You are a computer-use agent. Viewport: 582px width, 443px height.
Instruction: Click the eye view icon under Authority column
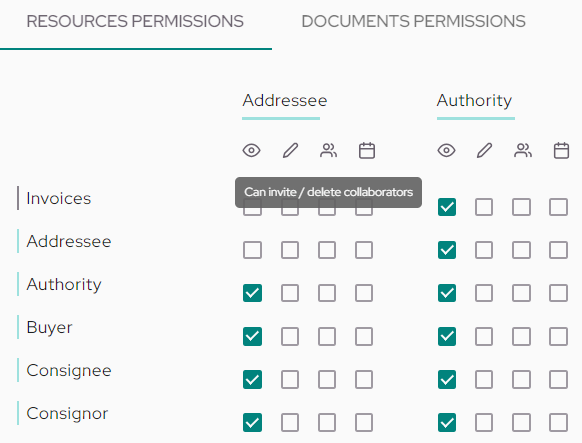click(x=446, y=151)
